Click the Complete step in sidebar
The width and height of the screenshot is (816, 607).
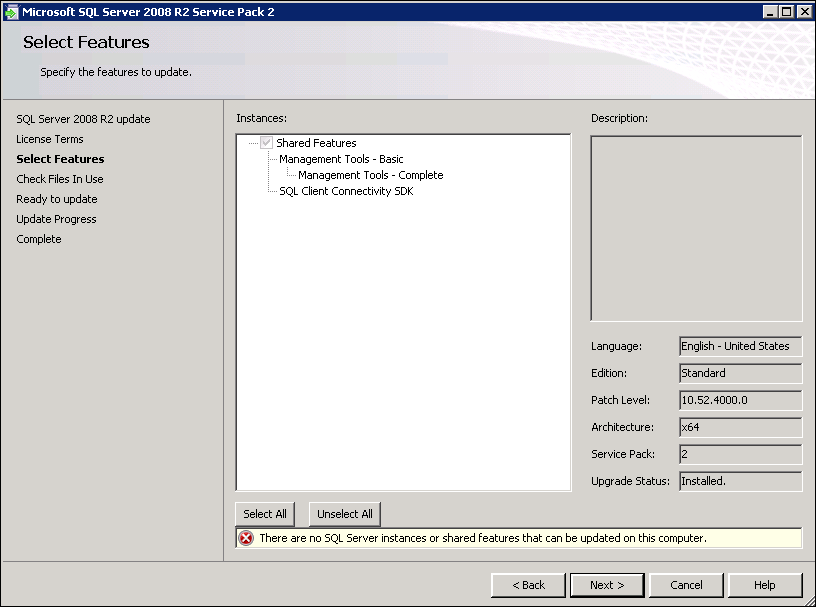coord(39,239)
